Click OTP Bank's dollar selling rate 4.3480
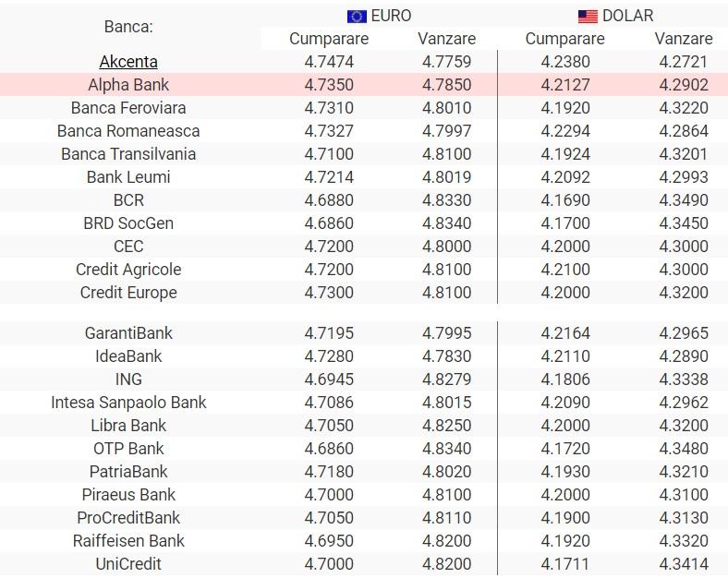Viewport: 728px width, 578px height. (x=684, y=449)
